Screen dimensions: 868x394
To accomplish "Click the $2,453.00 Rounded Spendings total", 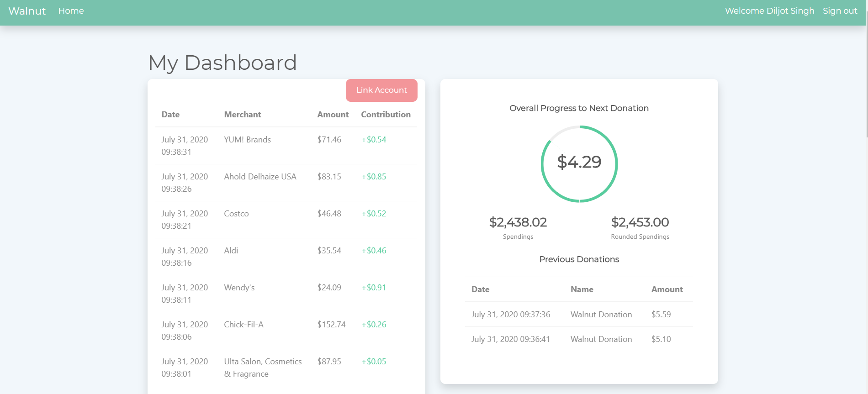I will [x=640, y=222].
